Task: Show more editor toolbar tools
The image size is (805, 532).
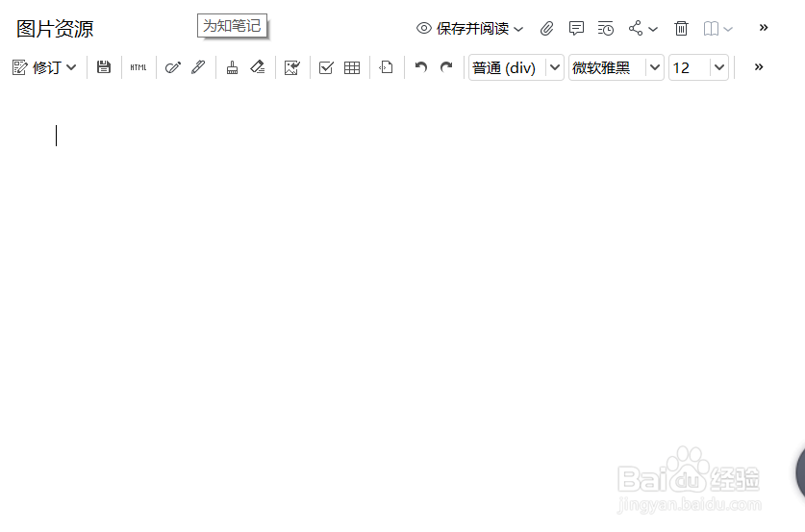Action: (759, 66)
